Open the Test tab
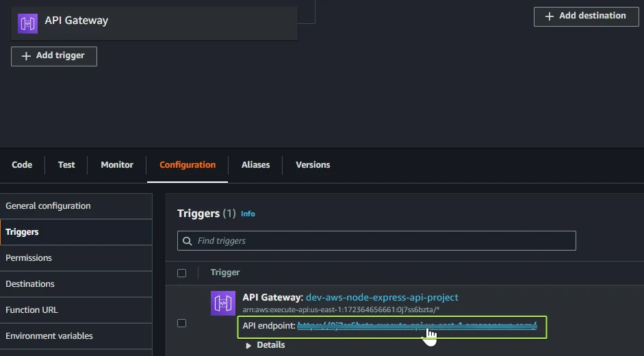 pyautogui.click(x=66, y=165)
